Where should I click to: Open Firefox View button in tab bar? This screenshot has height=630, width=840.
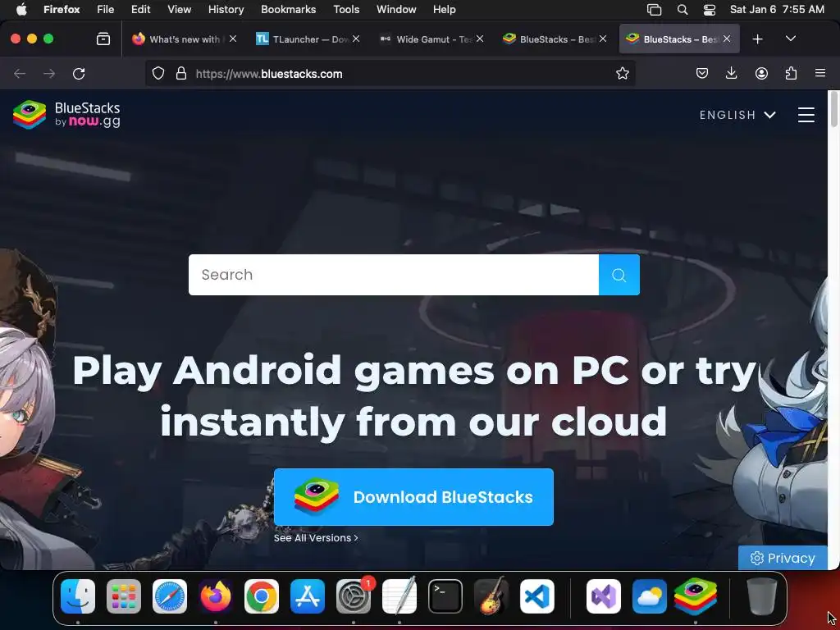103,39
